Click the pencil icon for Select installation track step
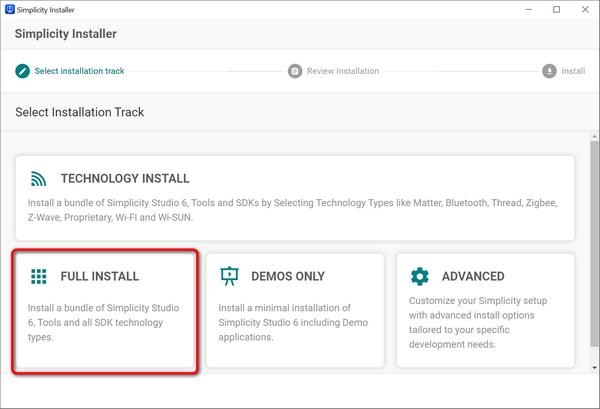 coord(23,71)
